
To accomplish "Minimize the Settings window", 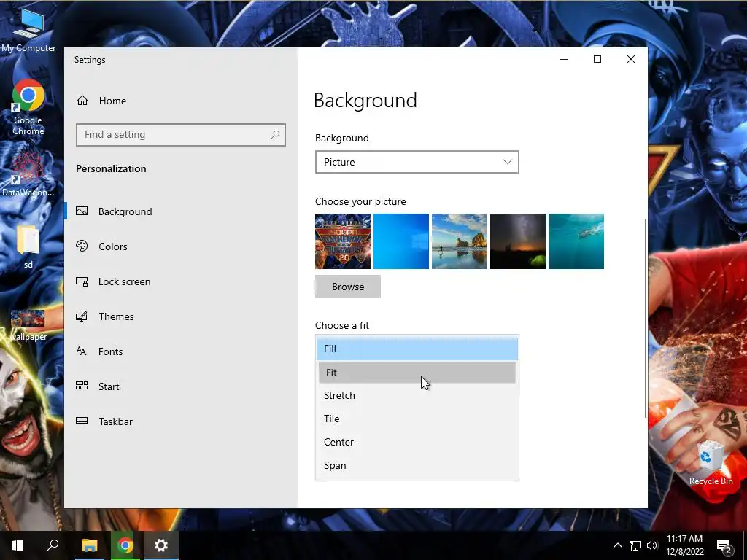I will pos(564,59).
